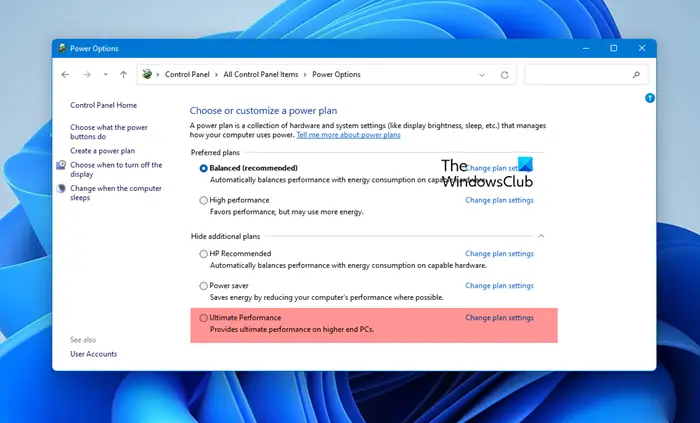This screenshot has width=700, height=423.
Task: Open Tell me more about power plans
Action: pos(348,135)
